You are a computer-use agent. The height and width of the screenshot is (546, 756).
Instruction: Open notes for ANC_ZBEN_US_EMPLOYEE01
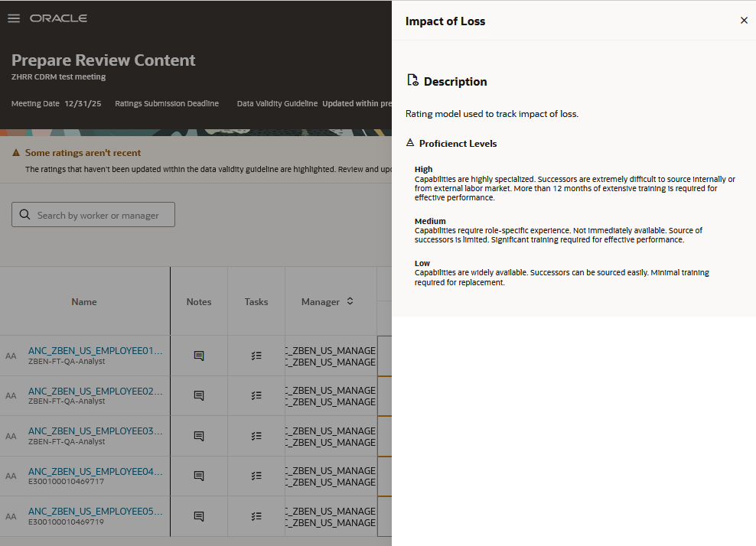(199, 356)
